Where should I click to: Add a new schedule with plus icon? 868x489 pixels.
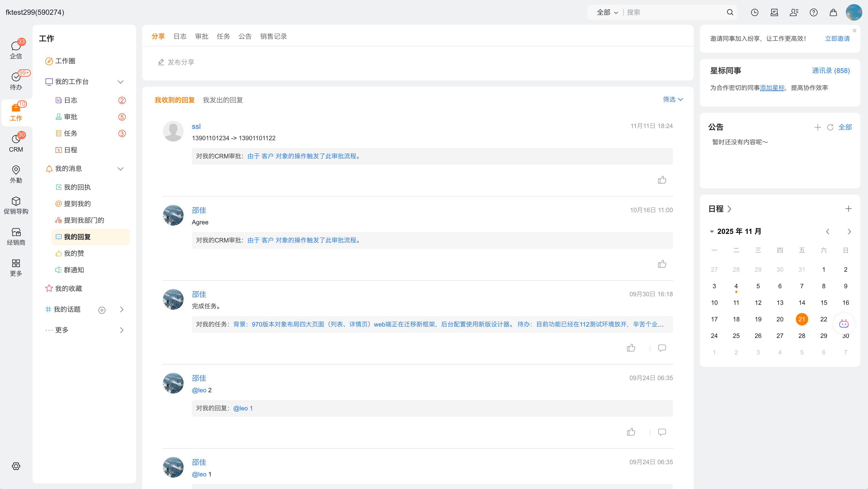848,209
